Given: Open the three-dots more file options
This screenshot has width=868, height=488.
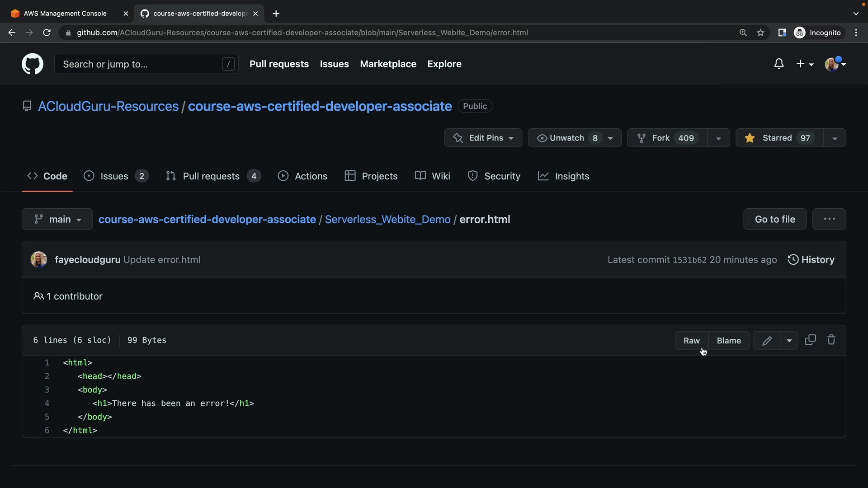Looking at the screenshot, I should [x=829, y=219].
